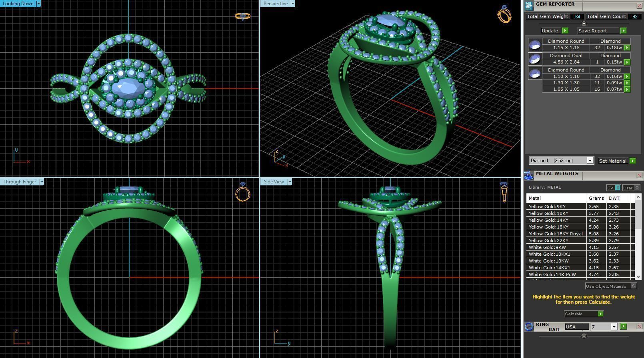Select White Gold:10KW row
The image size is (644, 358).
click(x=580, y=261)
